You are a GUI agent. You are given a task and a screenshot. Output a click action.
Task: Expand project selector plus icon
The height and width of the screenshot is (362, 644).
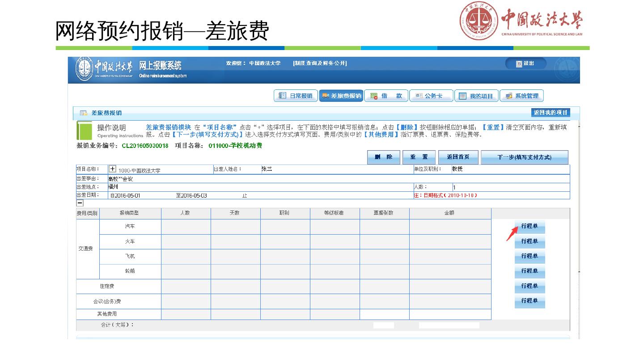tap(113, 169)
